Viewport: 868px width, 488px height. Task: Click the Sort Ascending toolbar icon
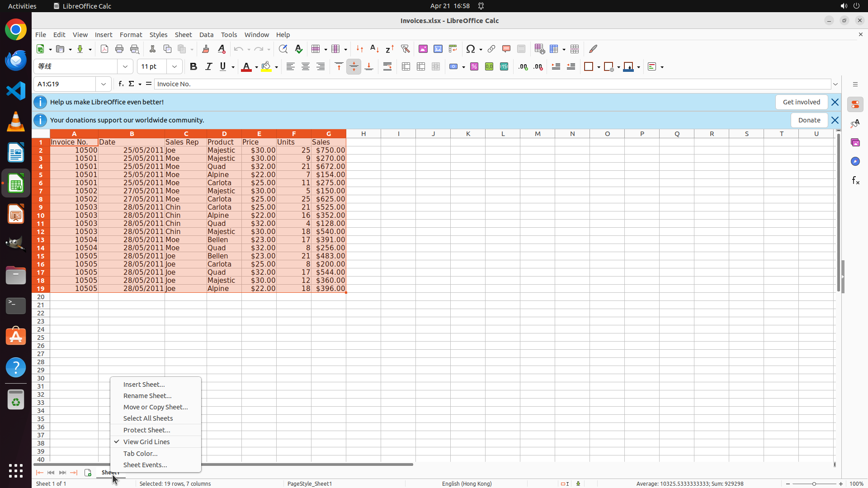(x=374, y=49)
